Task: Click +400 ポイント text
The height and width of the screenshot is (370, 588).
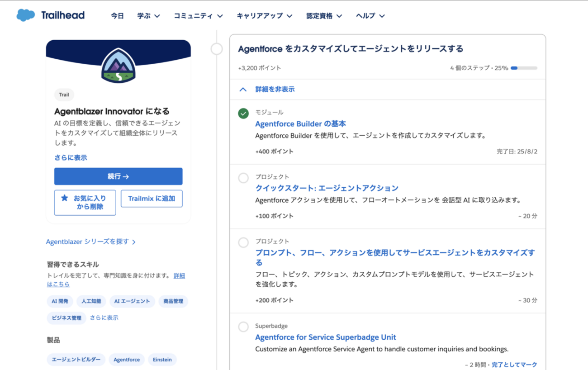Action: 274,152
